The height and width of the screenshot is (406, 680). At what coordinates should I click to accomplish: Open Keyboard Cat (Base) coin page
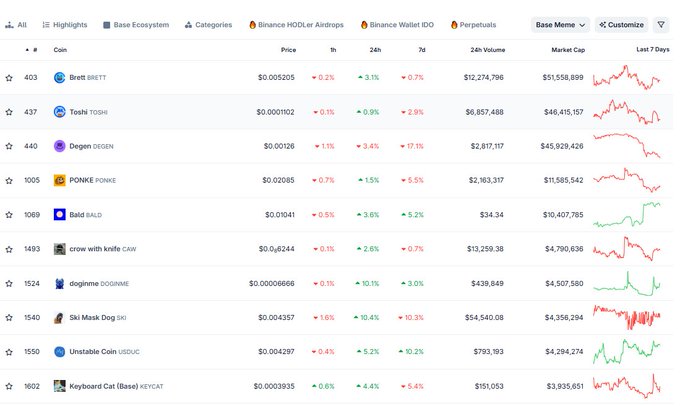(x=116, y=386)
